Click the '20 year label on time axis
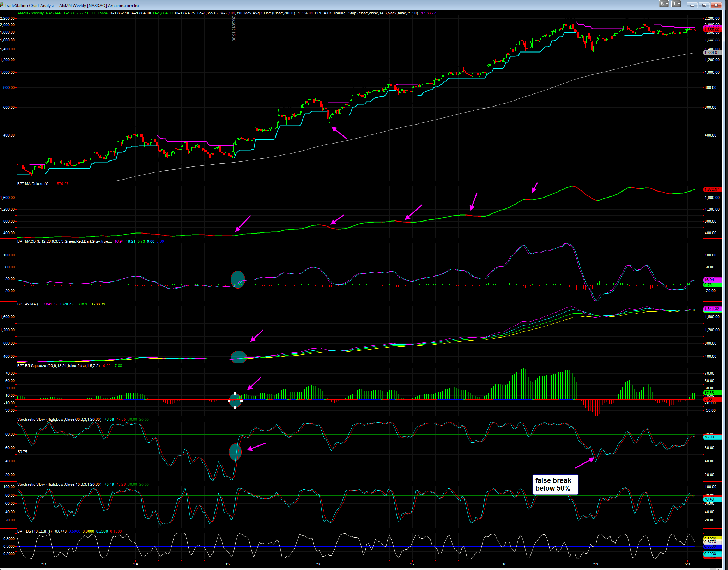728x570 pixels. point(687,564)
